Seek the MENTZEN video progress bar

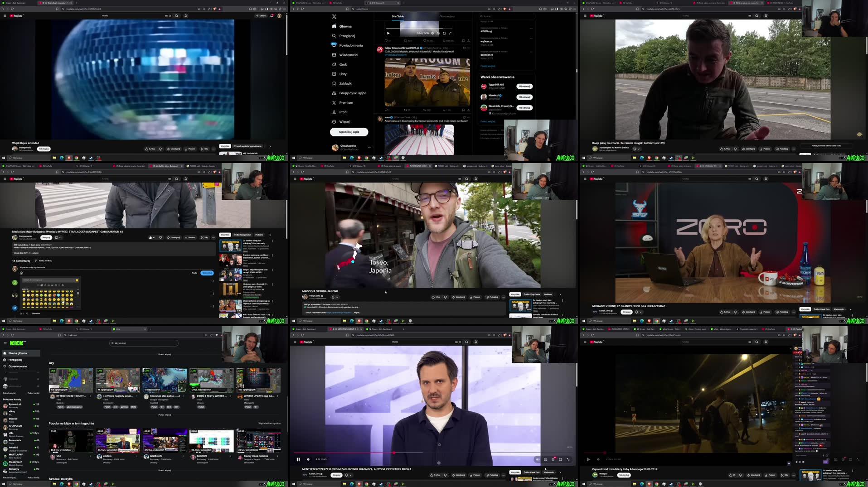[431, 453]
